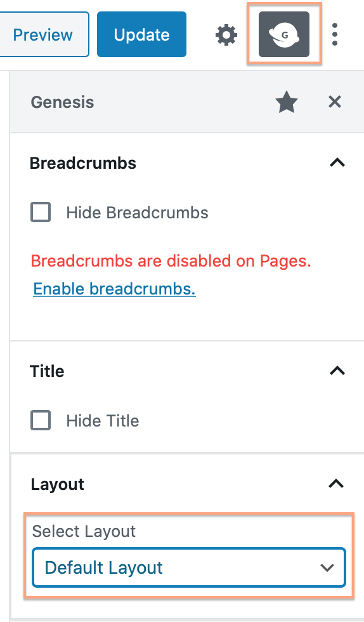Check the Hide Breadcrumbs checkbox
This screenshot has width=364, height=622.
41,212
